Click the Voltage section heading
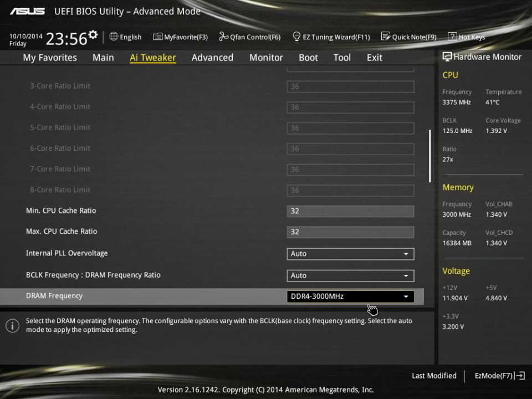532x399 pixels. (456, 271)
